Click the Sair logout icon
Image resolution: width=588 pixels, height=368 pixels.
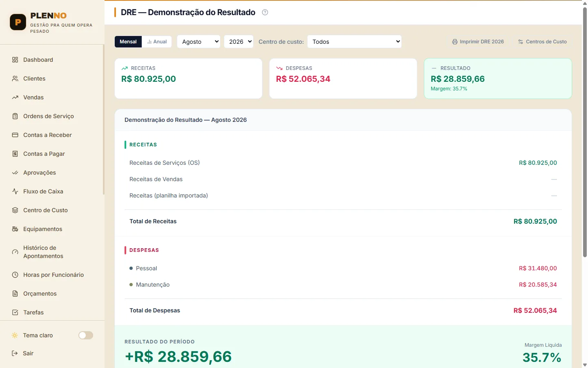pos(15,353)
